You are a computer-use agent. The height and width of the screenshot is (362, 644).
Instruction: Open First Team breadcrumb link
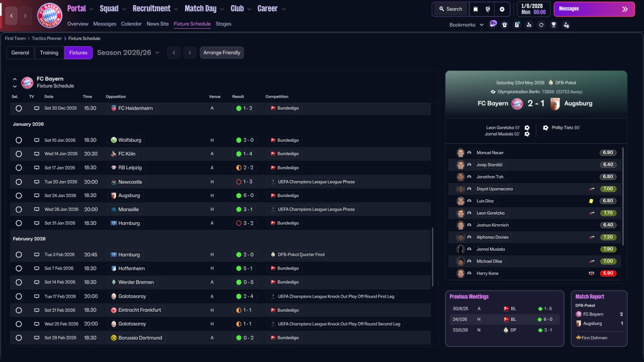(x=16, y=38)
